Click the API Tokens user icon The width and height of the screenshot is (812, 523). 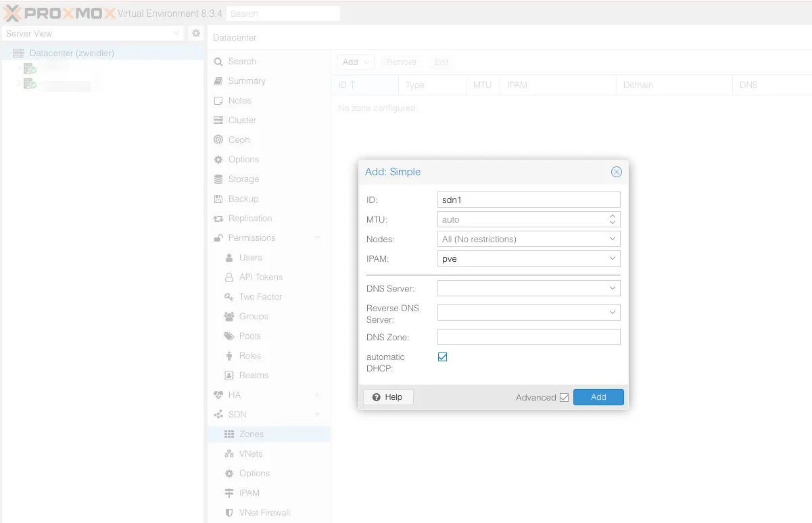click(229, 277)
